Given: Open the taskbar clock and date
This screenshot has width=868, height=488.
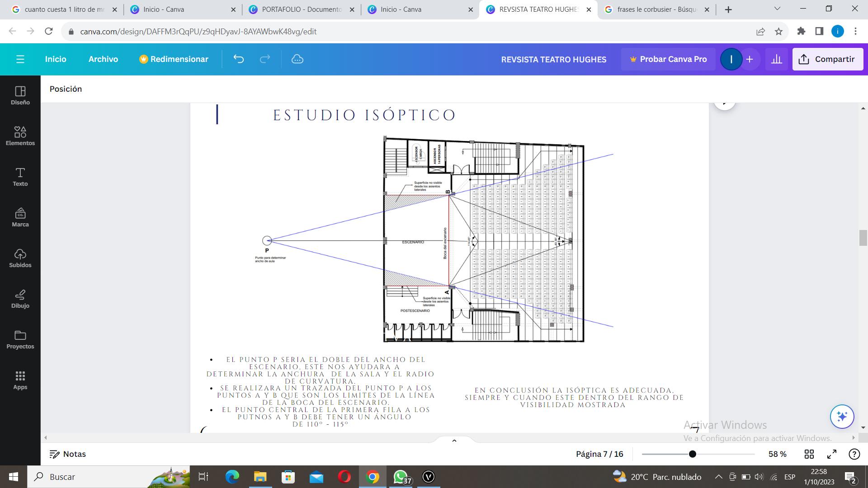Looking at the screenshot, I should [x=819, y=477].
